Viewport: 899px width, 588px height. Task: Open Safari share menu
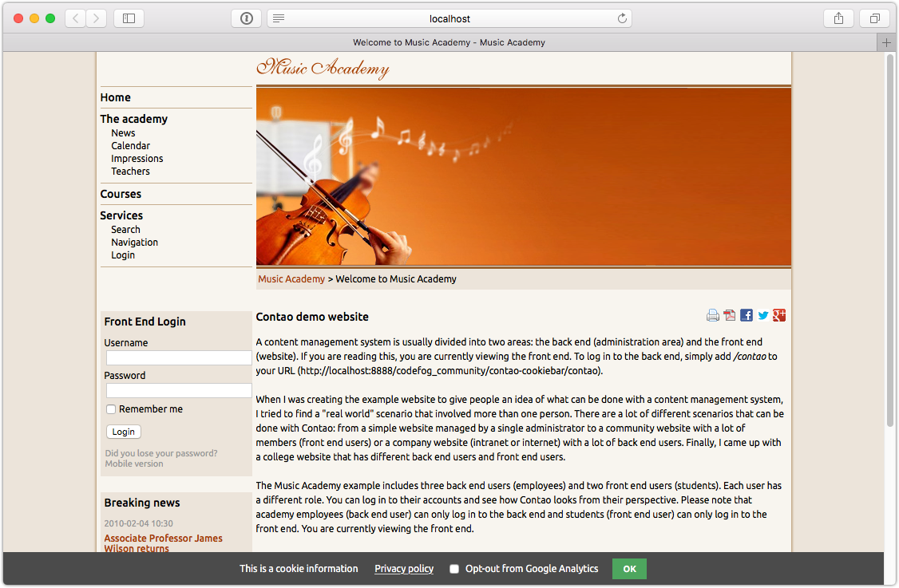coord(839,18)
